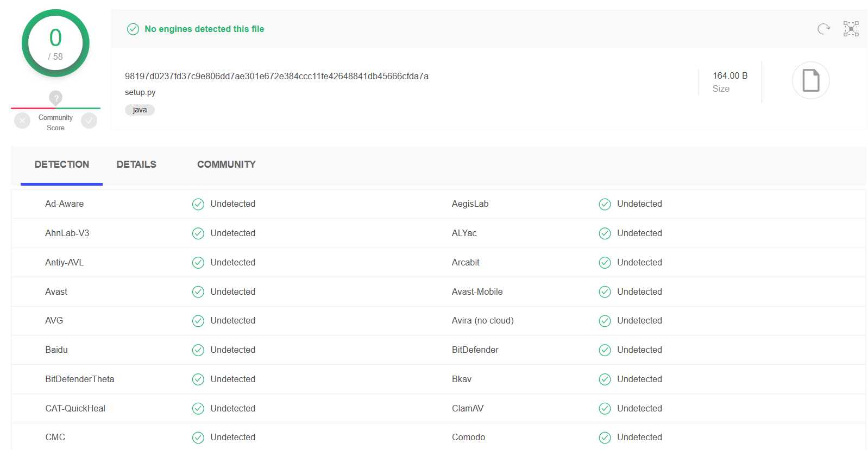Click the ClamAV engine name
Image resolution: width=868 pixels, height=450 pixels.
[x=468, y=409]
